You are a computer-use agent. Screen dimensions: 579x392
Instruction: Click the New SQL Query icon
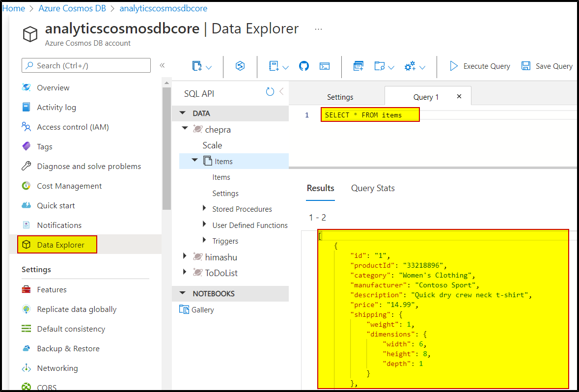[358, 66]
